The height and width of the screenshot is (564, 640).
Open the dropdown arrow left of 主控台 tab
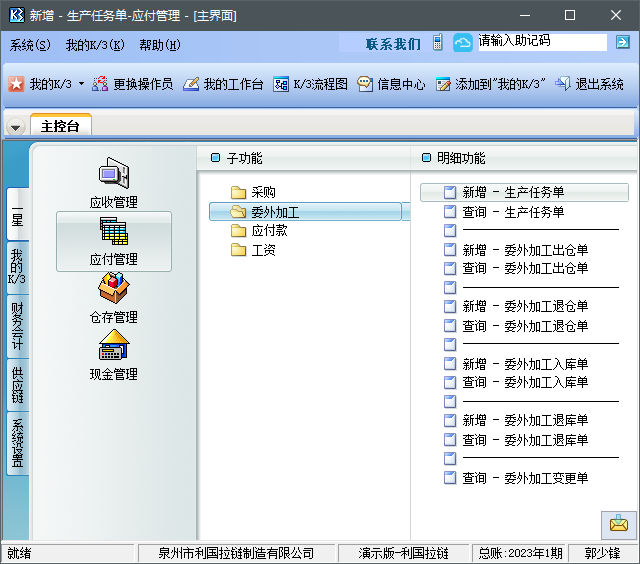coord(16,127)
